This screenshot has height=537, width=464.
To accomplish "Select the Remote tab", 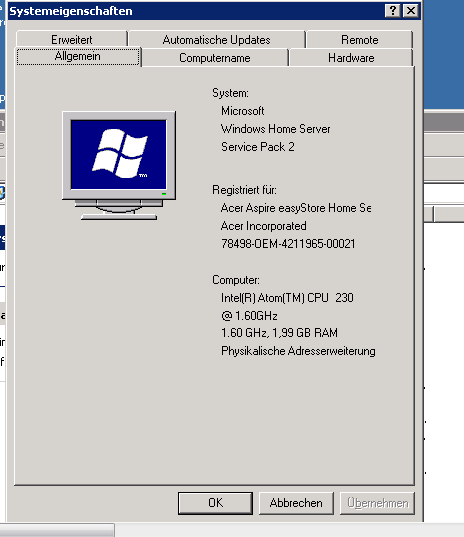I will [x=359, y=39].
